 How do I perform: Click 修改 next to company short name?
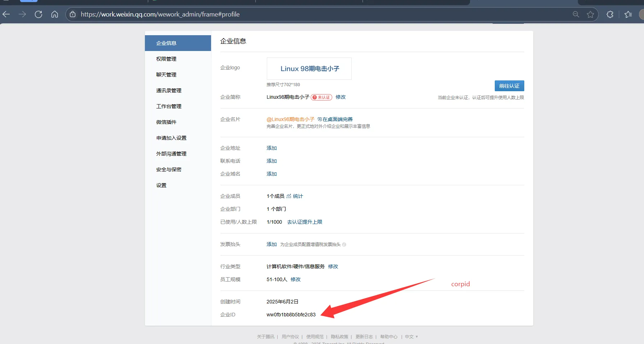pos(341,97)
